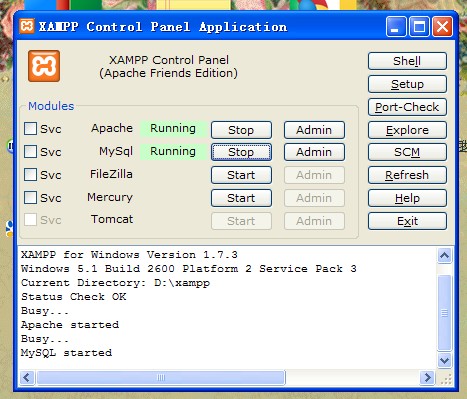Open the SCM service manager
The height and width of the screenshot is (399, 467).
tap(407, 152)
